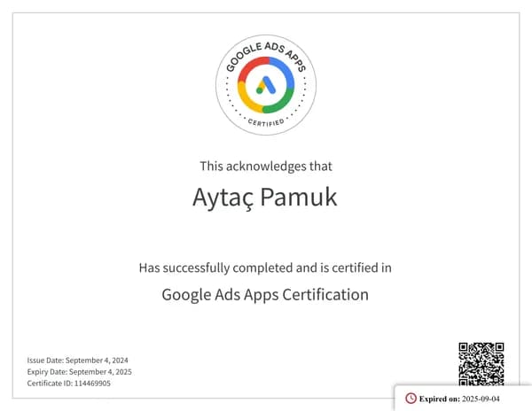Click the QR code on the certificate
Image resolution: width=532 pixels, height=411 pixels.
pyautogui.click(x=481, y=364)
